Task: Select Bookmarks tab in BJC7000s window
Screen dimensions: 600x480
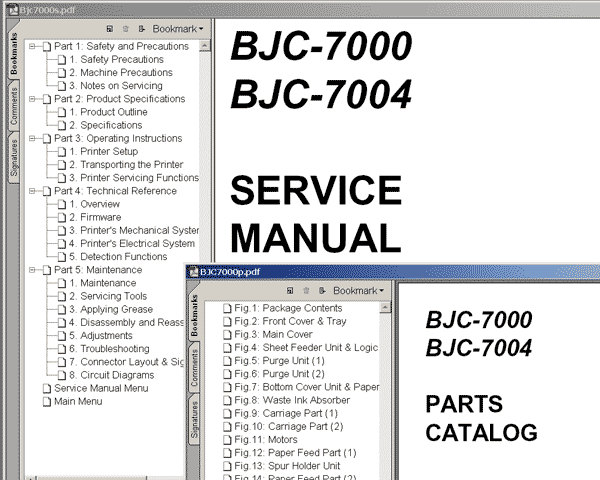Action: pyautogui.click(x=14, y=53)
